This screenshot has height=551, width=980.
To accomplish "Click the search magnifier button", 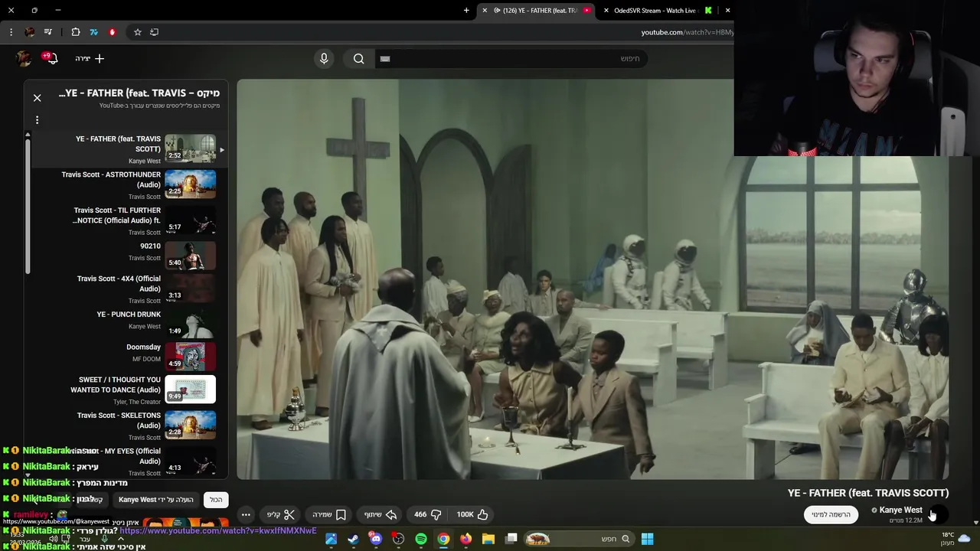I will [358, 58].
